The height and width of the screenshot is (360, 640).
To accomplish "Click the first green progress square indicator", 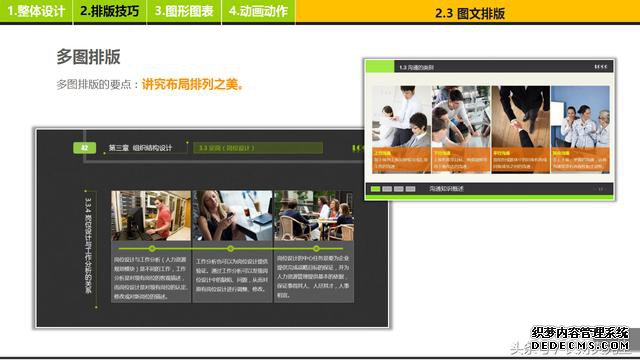I will (376, 189).
